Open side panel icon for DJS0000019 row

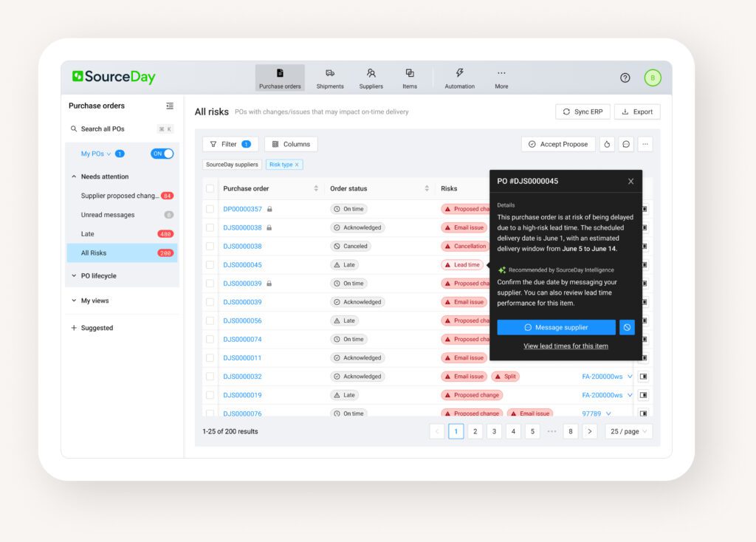(643, 395)
